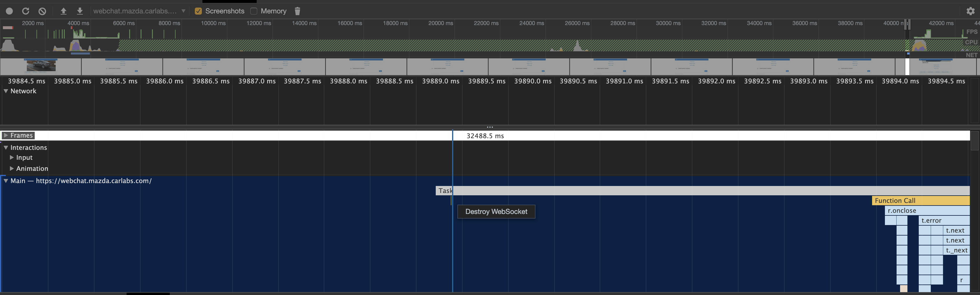
Task: Click the reload and record icon
Action: [x=25, y=11]
